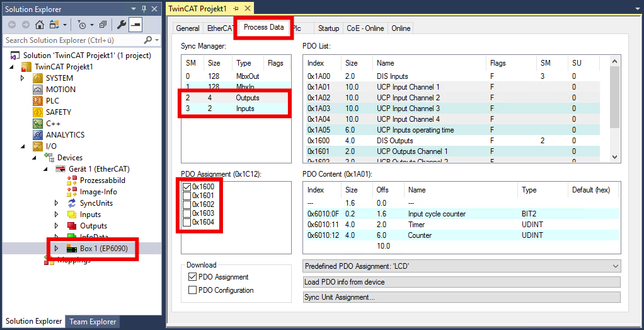The height and width of the screenshot is (330, 644).
Task: Click the C++ node icon
Action: [38, 124]
